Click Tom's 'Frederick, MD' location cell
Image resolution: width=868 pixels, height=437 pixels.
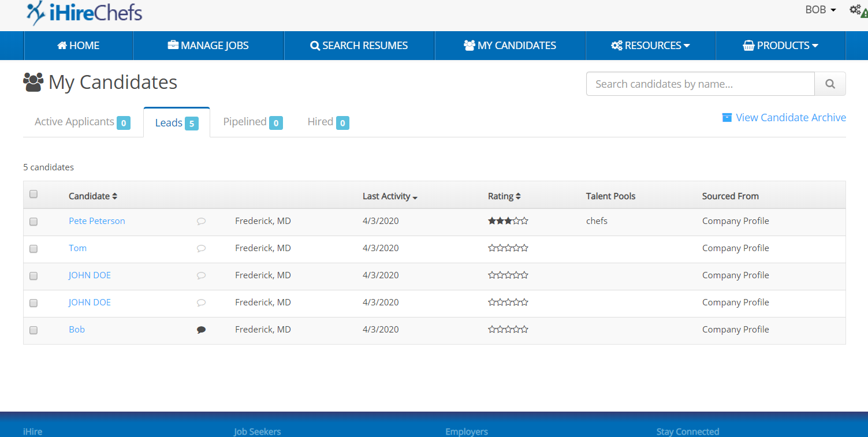(x=263, y=248)
